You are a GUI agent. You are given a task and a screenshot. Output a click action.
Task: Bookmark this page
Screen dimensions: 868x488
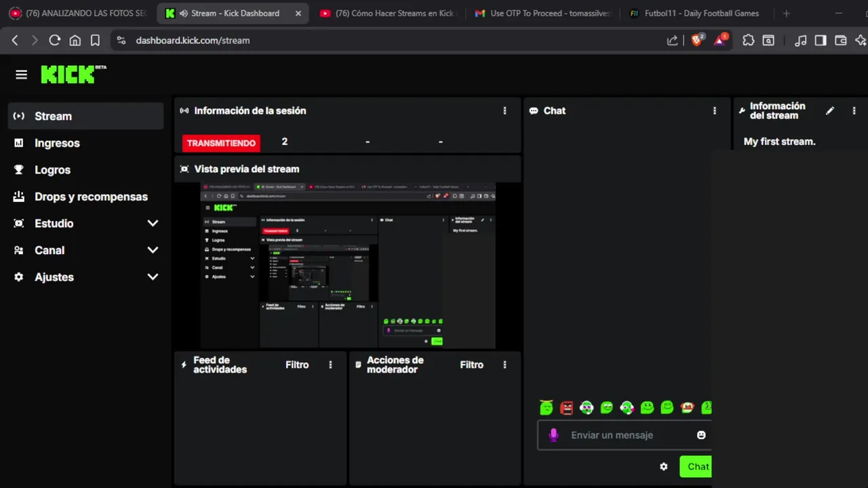95,41
